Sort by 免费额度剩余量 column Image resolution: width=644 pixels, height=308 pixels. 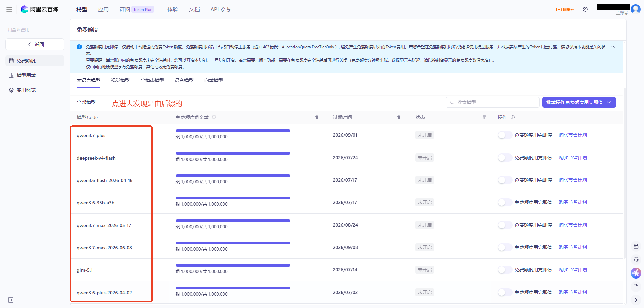(317, 117)
